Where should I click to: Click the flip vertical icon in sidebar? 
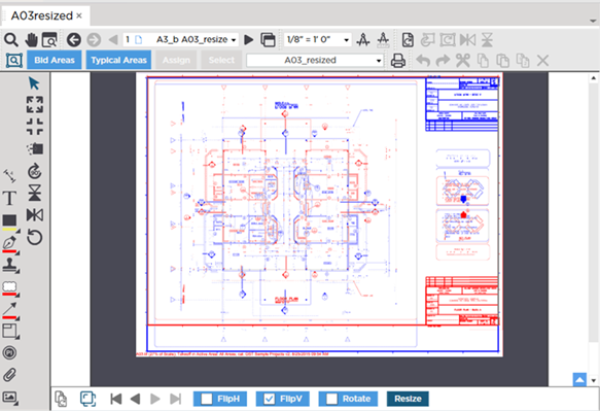click(x=34, y=192)
